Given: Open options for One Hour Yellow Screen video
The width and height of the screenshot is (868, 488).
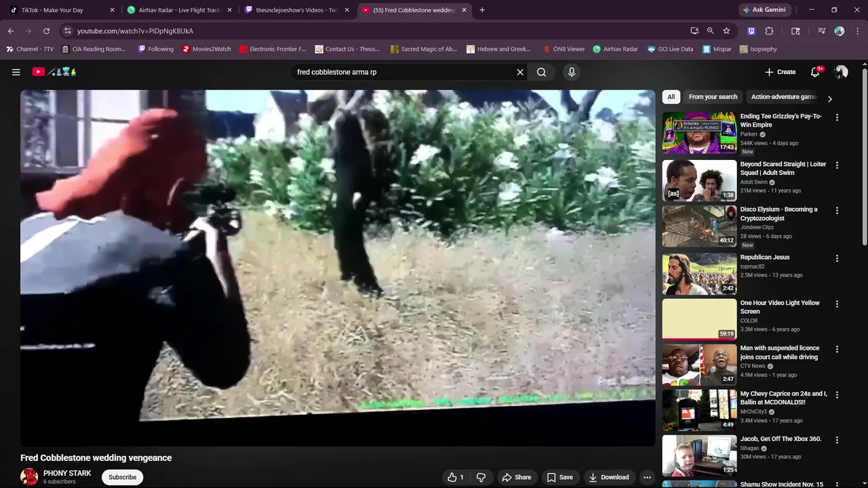Looking at the screenshot, I should click(x=837, y=304).
